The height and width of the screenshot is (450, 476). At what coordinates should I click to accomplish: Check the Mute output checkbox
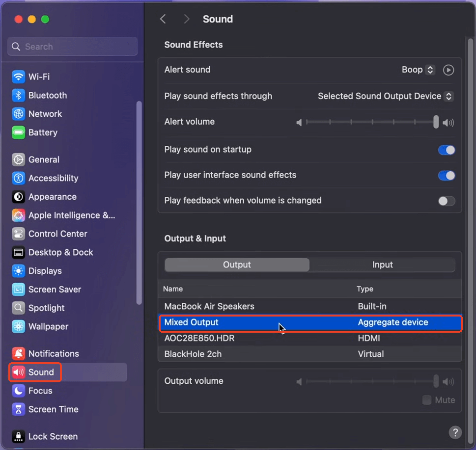pos(426,400)
